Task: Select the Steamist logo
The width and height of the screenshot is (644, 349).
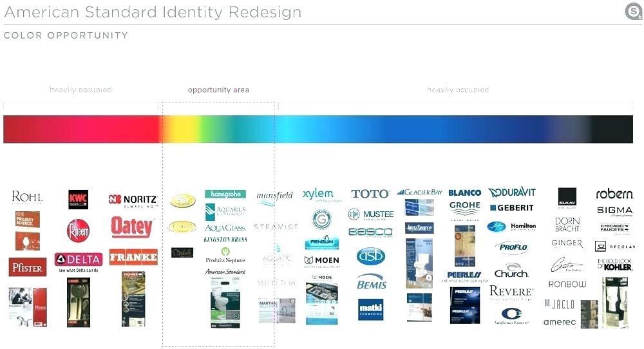Action: point(276,227)
